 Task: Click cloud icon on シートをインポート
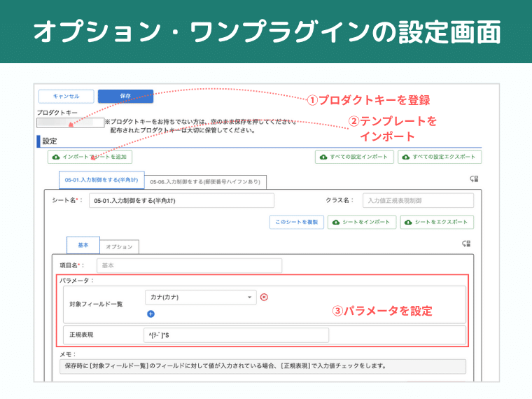click(x=336, y=222)
